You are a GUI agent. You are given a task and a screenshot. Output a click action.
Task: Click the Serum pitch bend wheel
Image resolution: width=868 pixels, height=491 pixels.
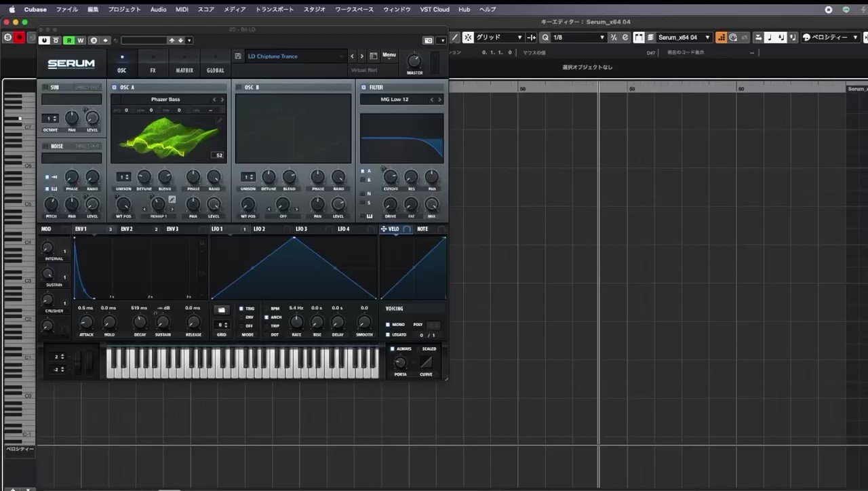click(77, 362)
